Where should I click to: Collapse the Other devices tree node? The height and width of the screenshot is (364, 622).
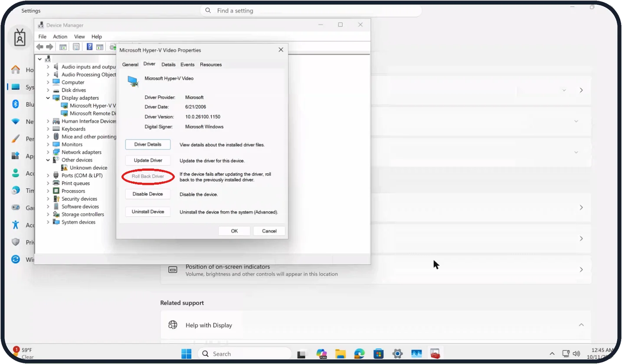[x=48, y=160]
